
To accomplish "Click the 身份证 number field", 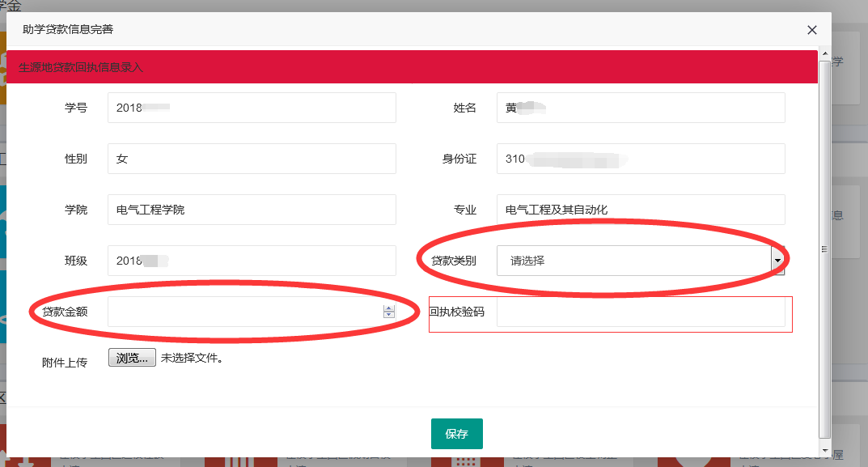I will 641,159.
